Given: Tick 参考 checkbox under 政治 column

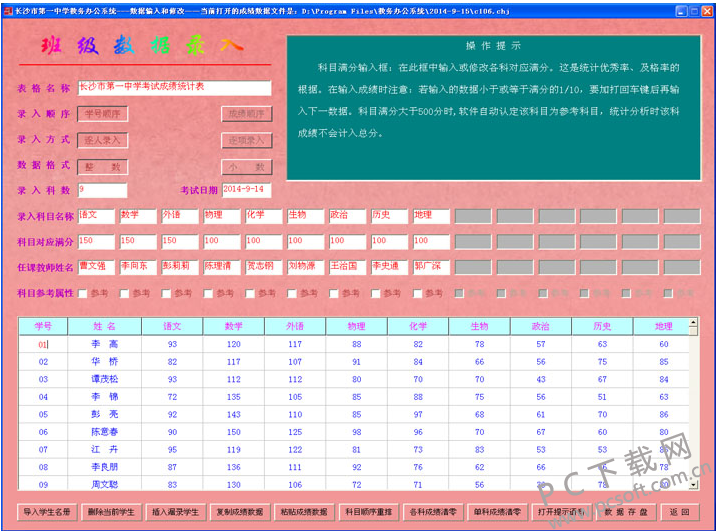Looking at the screenshot, I should point(334,293).
